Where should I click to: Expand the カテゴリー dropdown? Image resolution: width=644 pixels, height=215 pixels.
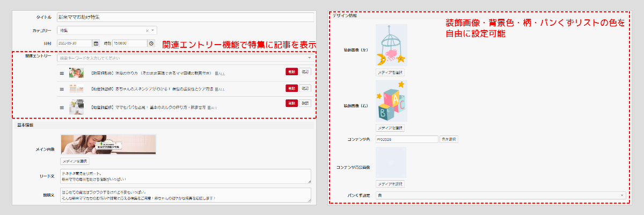pyautogui.click(x=153, y=31)
